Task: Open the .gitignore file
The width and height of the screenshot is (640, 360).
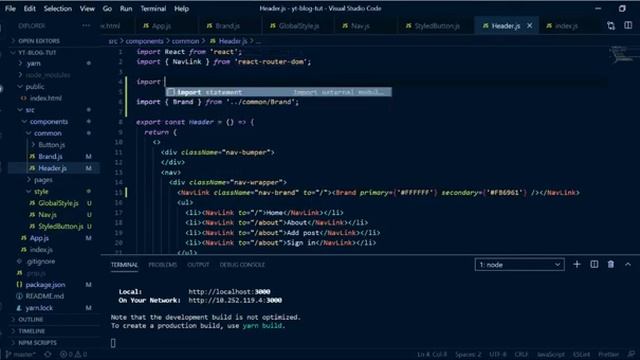Action: (x=41, y=261)
